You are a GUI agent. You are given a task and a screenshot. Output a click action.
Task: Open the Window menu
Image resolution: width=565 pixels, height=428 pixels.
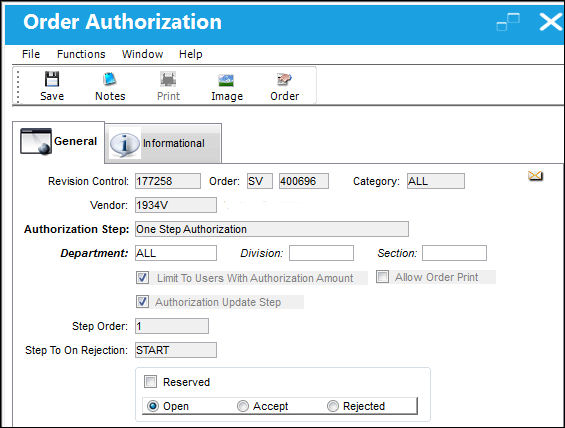click(142, 54)
